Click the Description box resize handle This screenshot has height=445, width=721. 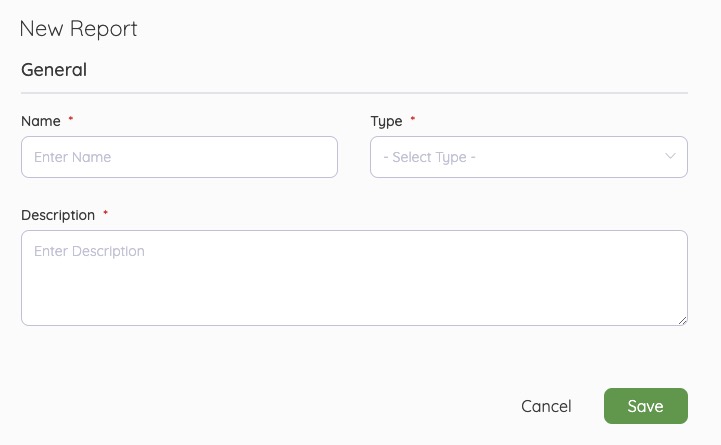click(x=682, y=320)
